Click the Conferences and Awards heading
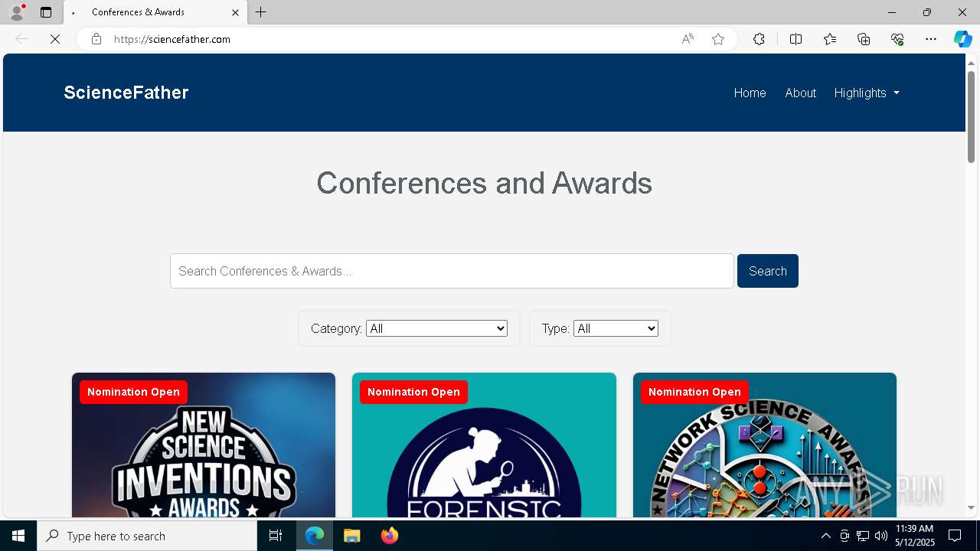The image size is (980, 551). pyautogui.click(x=484, y=183)
